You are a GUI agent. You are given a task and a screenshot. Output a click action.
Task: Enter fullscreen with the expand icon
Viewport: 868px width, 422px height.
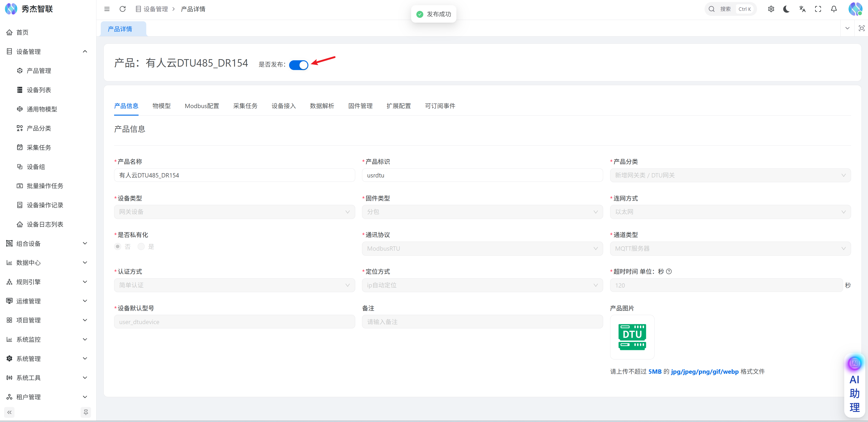click(818, 9)
